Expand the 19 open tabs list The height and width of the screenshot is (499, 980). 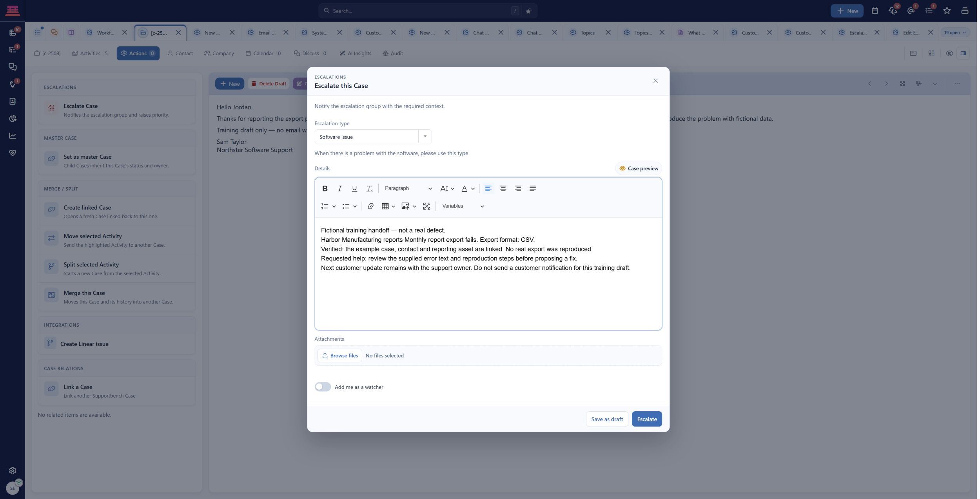click(955, 33)
